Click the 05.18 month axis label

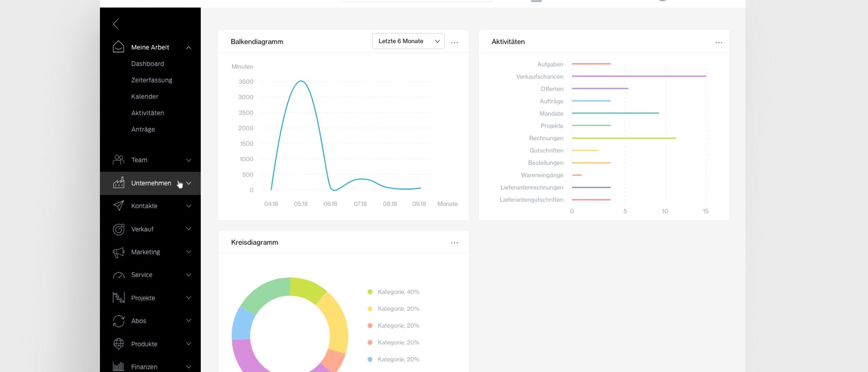[301, 204]
